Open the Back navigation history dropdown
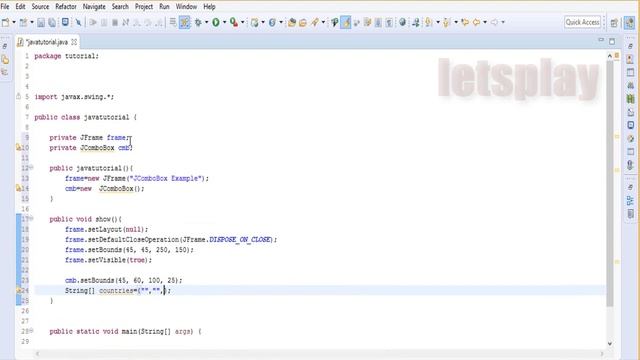The image size is (640, 360). pos(484,22)
